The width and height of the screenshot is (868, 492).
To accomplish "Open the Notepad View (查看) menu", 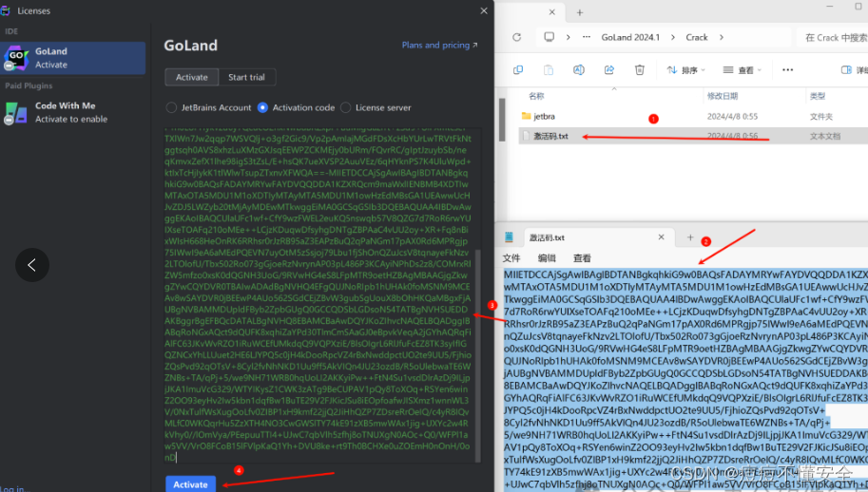I will coord(583,258).
